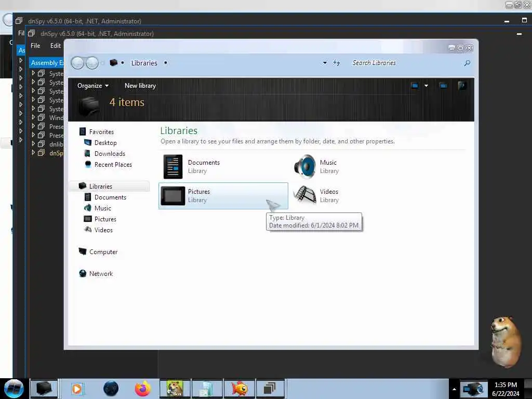Open Windows Media Player taskbar icon
This screenshot has width=532, height=399.
77,389
